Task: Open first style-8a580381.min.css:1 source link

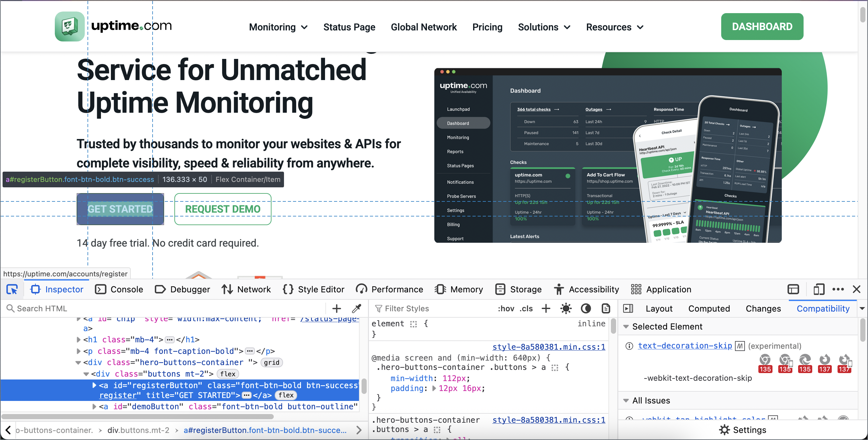Action: point(548,347)
